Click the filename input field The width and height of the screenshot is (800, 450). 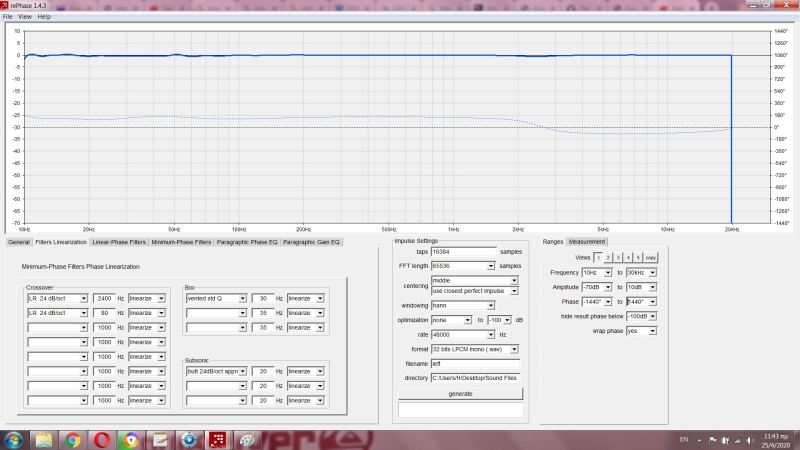point(474,363)
